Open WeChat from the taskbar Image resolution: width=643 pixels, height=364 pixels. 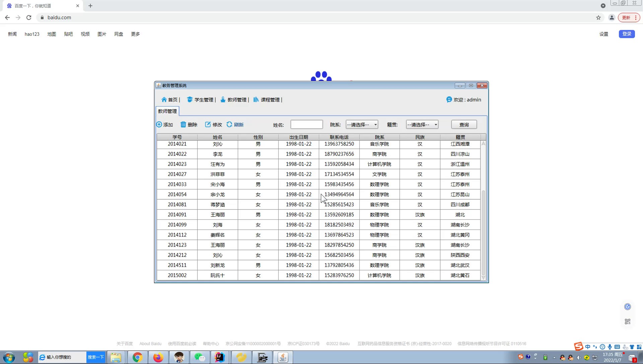(200, 357)
